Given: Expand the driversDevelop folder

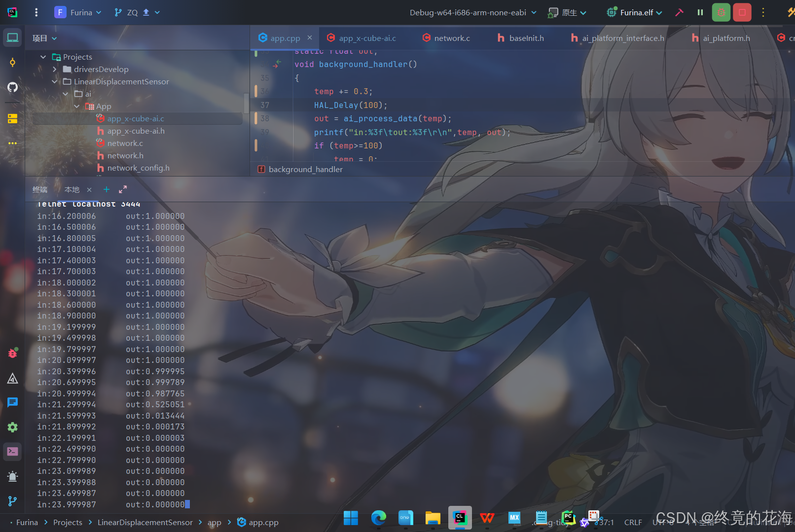Looking at the screenshot, I should 55,69.
